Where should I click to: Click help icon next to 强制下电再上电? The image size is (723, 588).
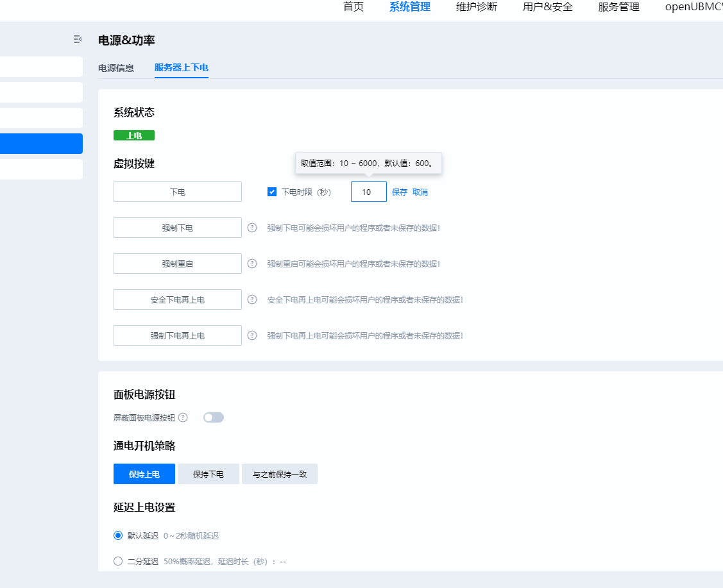pos(252,335)
